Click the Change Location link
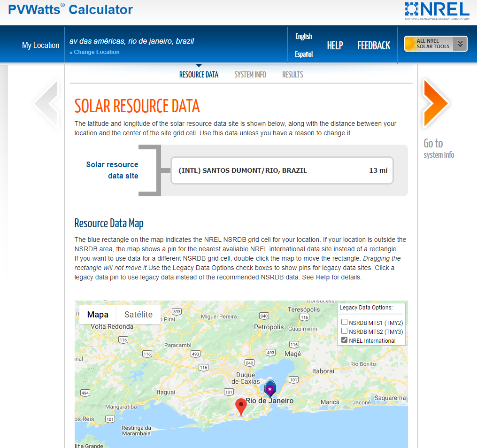Viewport: 477px width, 448px height. [x=94, y=52]
